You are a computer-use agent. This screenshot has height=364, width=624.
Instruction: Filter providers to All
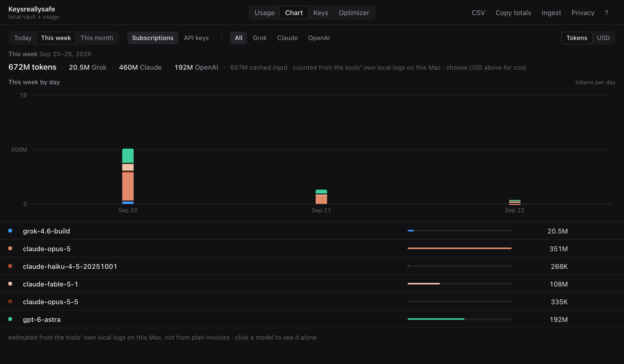pos(238,38)
